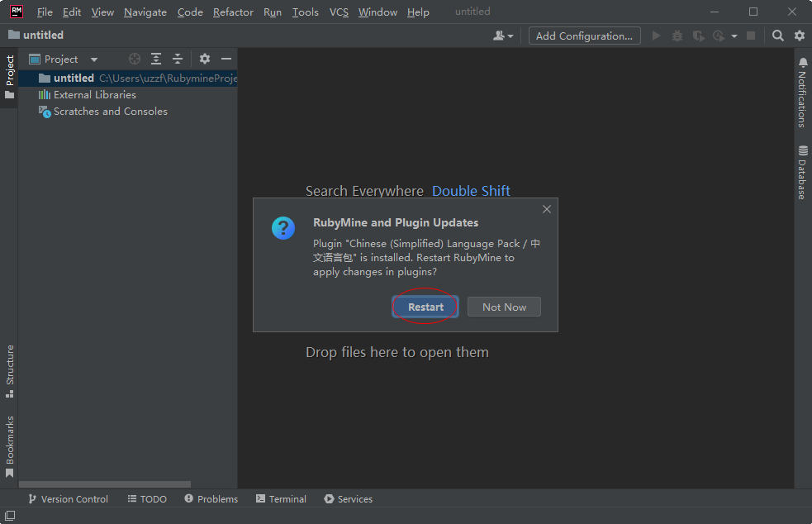Click the RubyMine logo icon
This screenshot has height=524, width=812.
[17, 12]
